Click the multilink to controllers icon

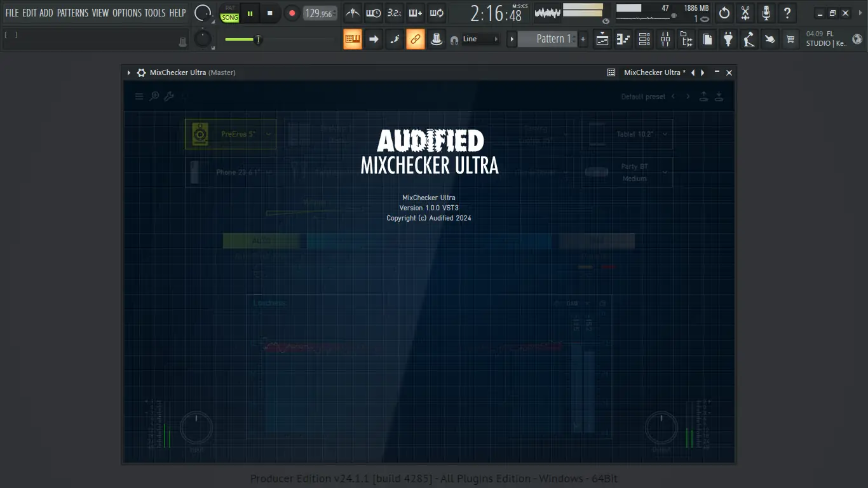(437, 39)
